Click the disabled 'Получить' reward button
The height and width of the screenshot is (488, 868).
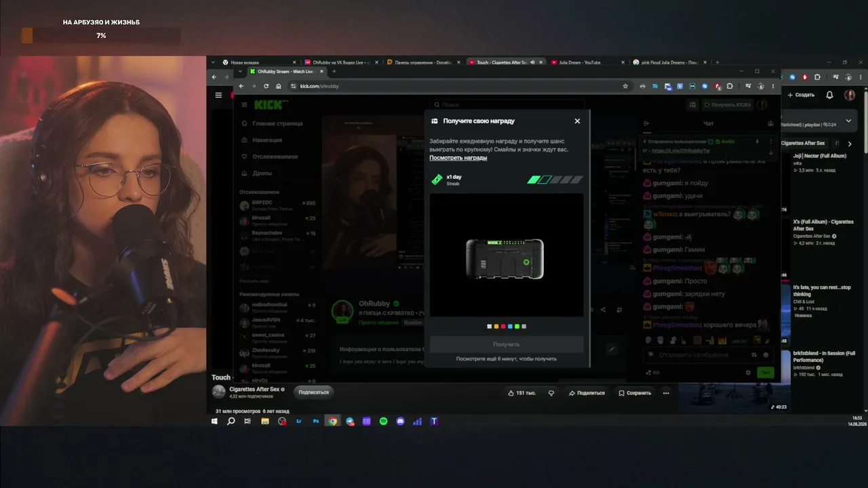(507, 344)
